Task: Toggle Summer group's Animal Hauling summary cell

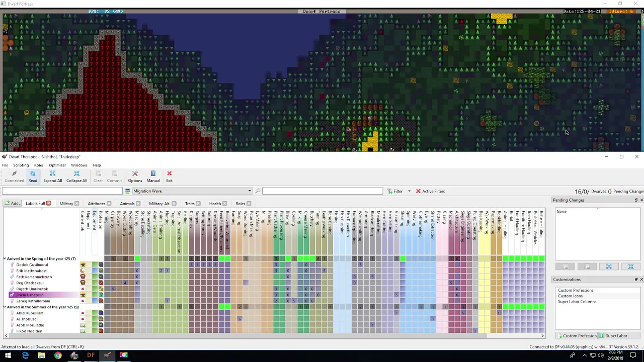Action: click(x=505, y=307)
